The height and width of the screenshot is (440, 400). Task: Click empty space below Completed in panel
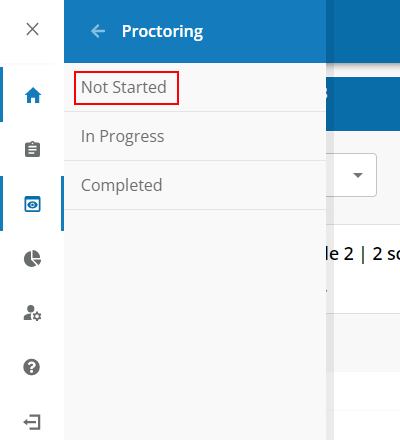[x=195, y=323]
